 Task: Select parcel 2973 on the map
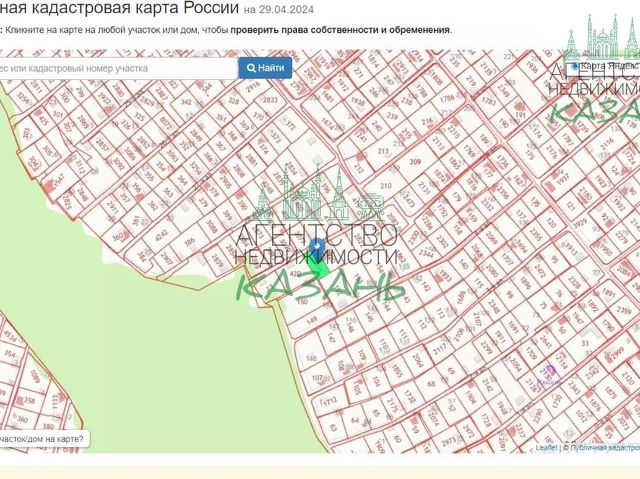[x=448, y=441]
